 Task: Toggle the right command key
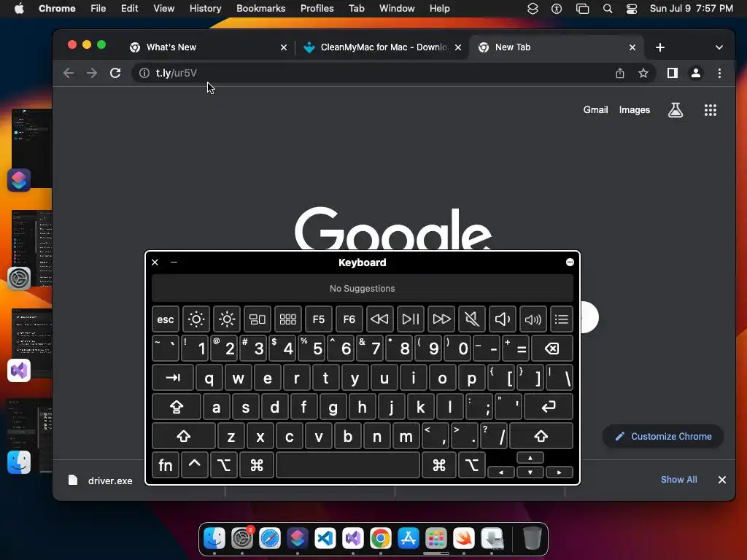tap(438, 464)
